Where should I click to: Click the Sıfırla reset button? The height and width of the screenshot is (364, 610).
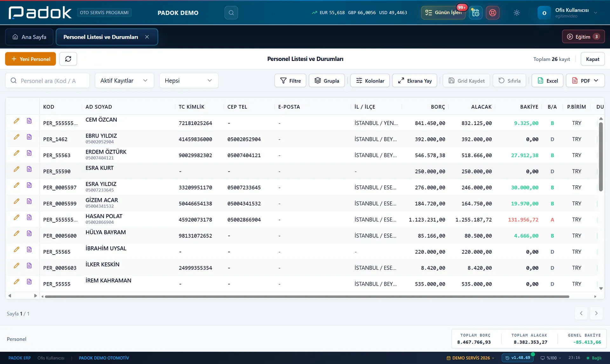click(x=509, y=81)
